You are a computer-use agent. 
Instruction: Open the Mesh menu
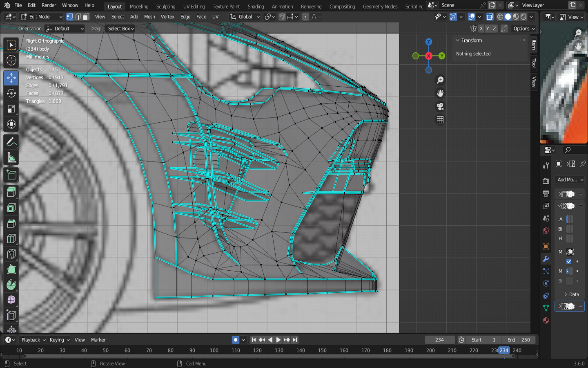point(149,17)
